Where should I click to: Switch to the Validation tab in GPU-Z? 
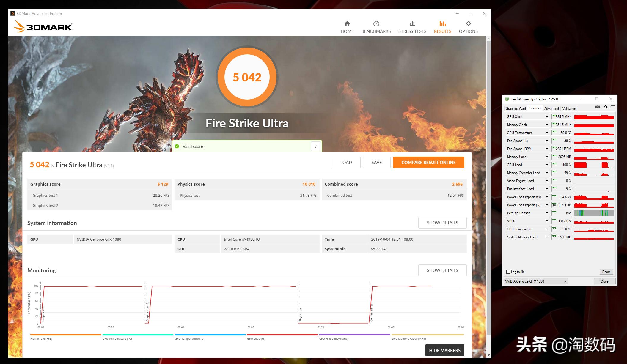point(569,108)
